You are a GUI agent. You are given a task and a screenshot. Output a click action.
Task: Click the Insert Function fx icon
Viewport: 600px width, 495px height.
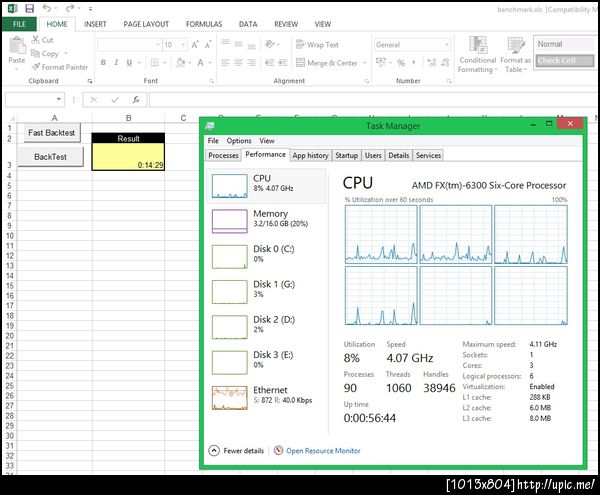(136, 100)
